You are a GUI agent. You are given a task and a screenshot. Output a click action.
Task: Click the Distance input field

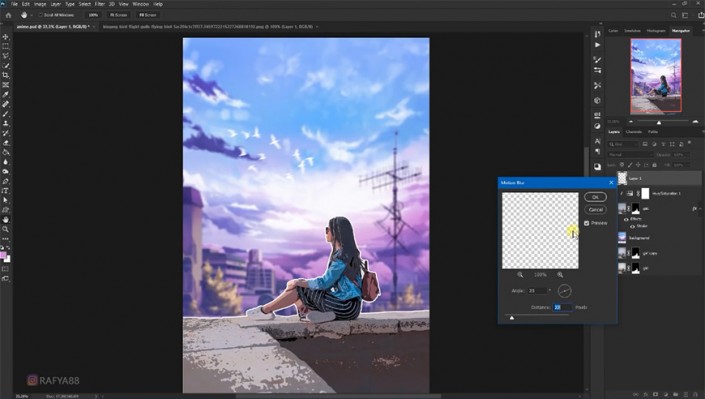[562, 307]
